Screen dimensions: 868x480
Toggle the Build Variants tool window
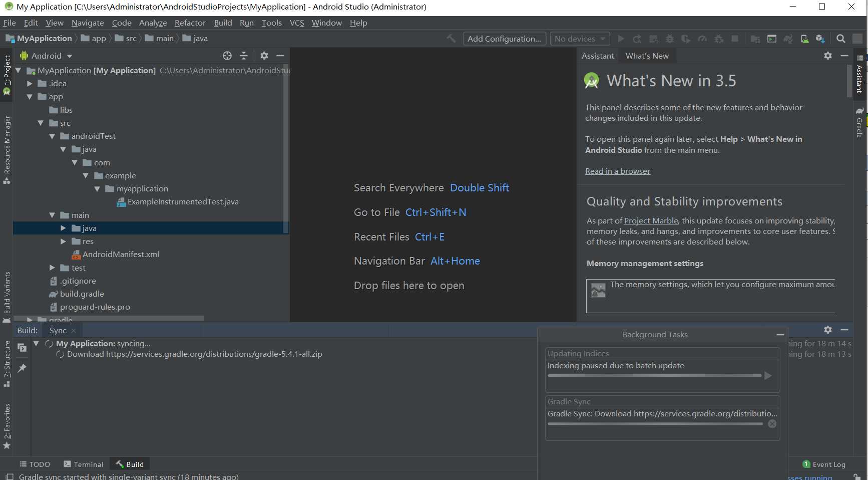click(x=7, y=297)
